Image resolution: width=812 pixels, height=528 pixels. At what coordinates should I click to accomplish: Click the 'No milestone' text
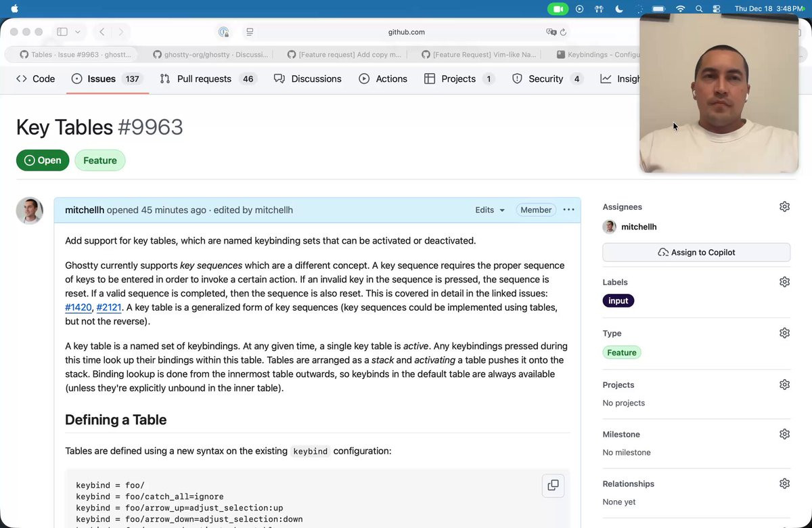627,452
